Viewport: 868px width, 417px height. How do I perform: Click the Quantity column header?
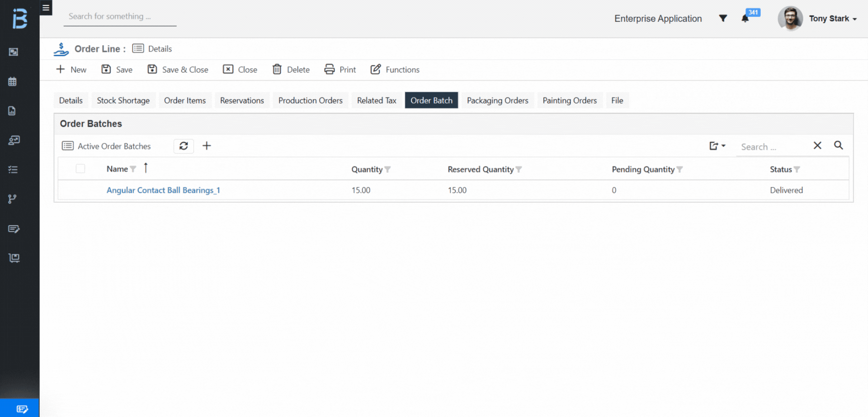pyautogui.click(x=367, y=170)
